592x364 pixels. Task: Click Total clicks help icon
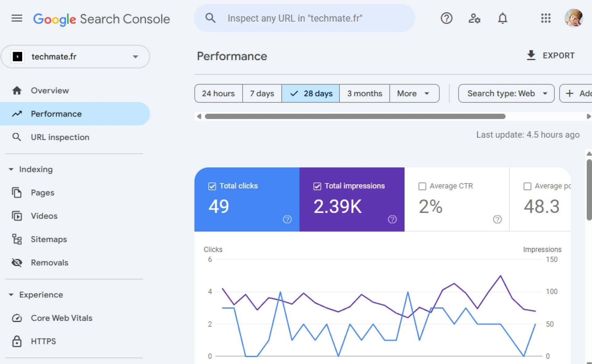pyautogui.click(x=287, y=219)
